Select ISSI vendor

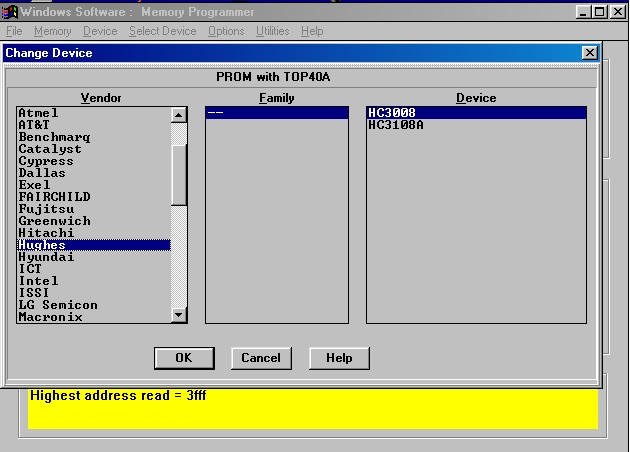point(94,293)
